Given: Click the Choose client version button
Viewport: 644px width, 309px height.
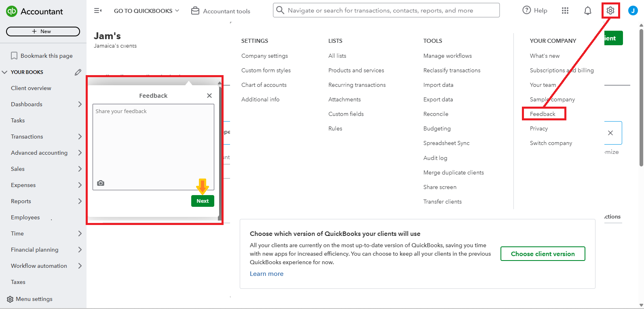Looking at the screenshot, I should [543, 254].
